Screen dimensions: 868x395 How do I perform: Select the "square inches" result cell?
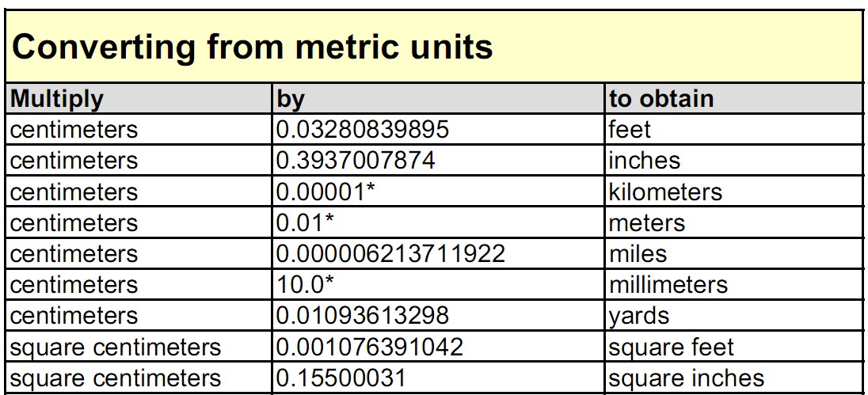tap(686, 378)
